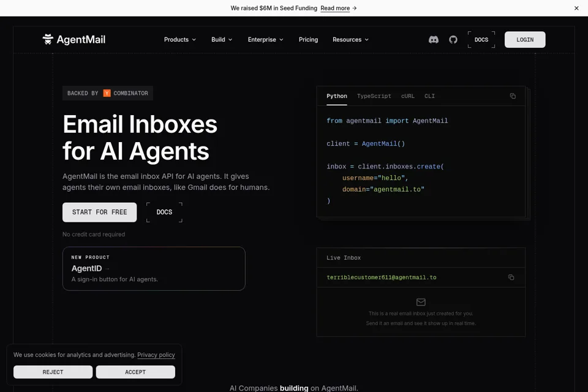Reject cookies in the consent banner
The image size is (588, 392).
click(53, 372)
